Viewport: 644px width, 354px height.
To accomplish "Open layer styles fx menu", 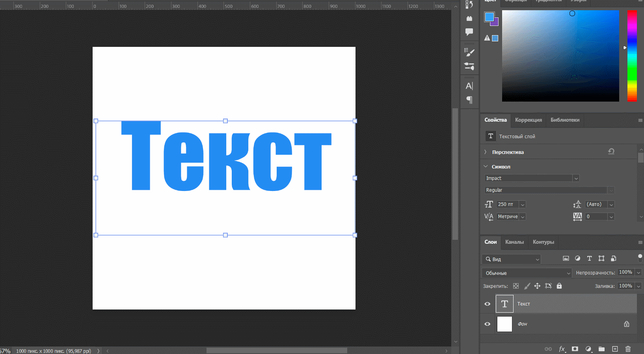I will (562, 349).
